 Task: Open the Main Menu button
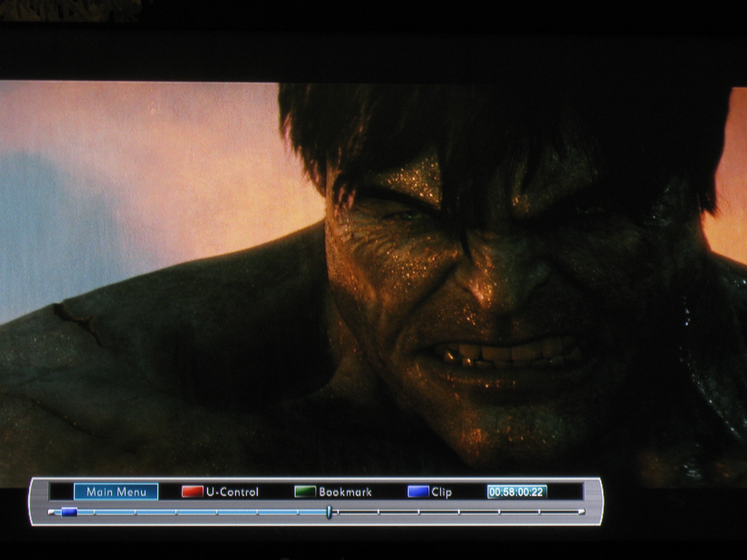click(x=116, y=491)
